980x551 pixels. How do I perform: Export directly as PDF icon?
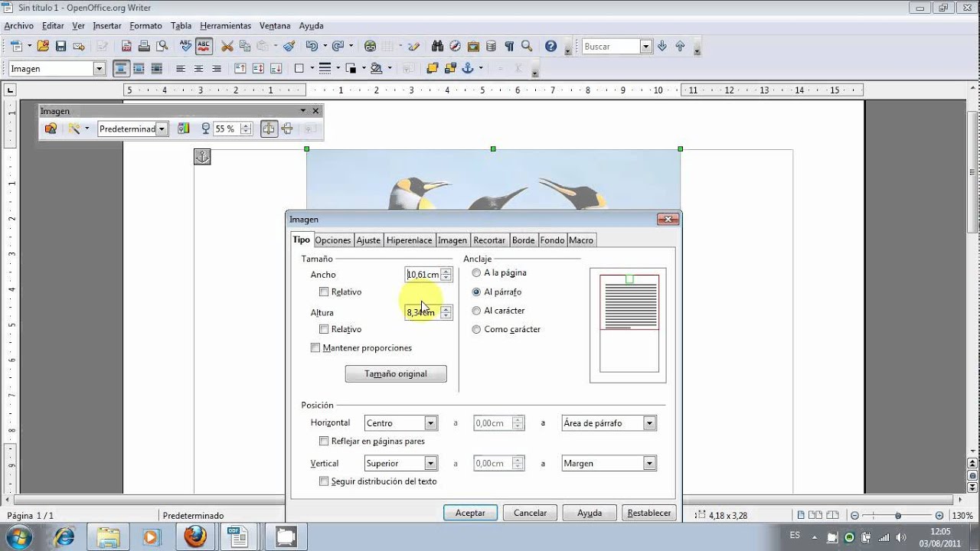(x=126, y=47)
